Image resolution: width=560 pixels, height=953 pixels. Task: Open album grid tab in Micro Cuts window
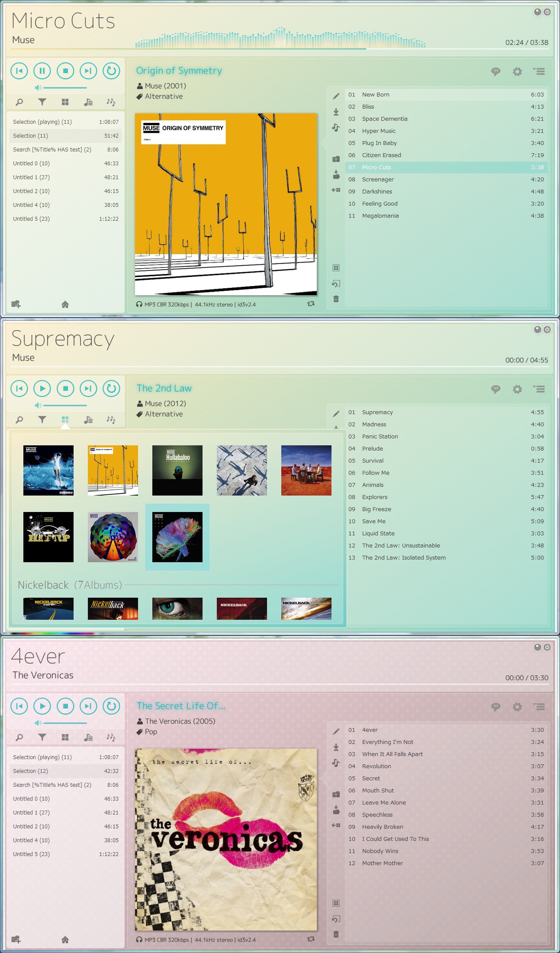click(65, 102)
